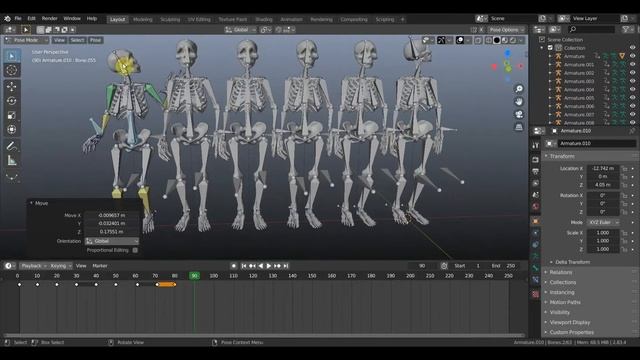Open View Layer properties tab icon

point(536,183)
